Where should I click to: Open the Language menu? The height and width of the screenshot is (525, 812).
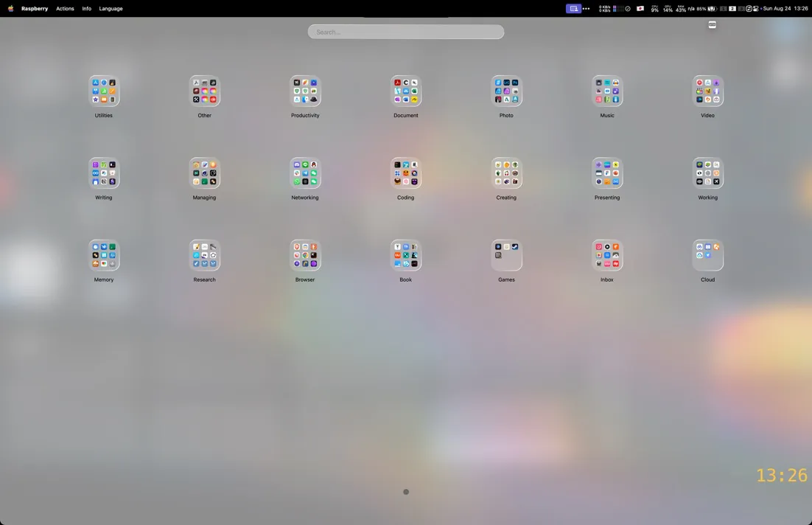(x=111, y=9)
